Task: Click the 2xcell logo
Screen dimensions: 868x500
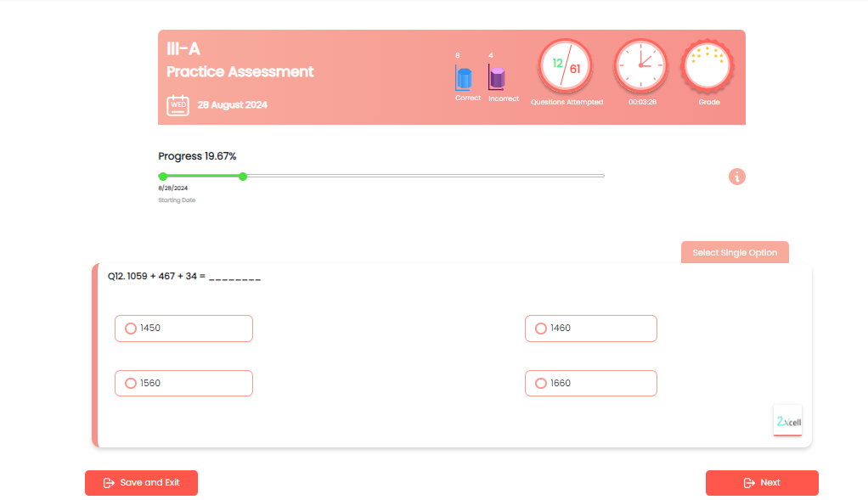Action: [788, 421]
